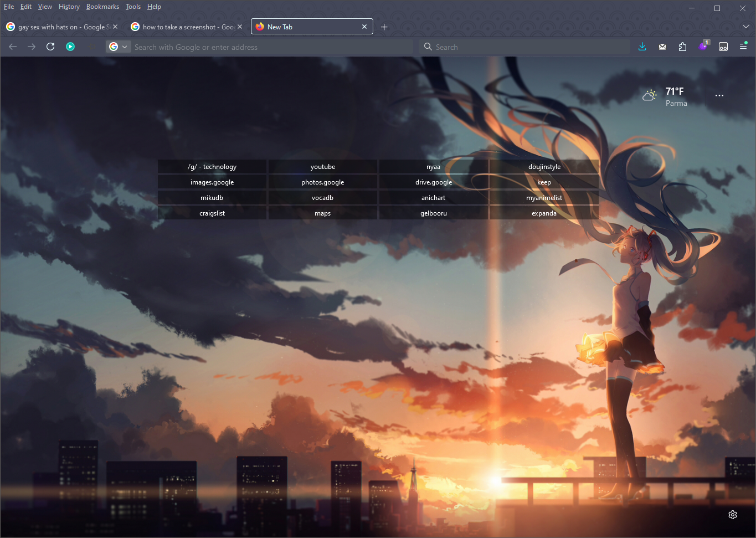Viewport: 756px width, 538px height.
Task: Open a new tab with plus button
Action: 384,27
